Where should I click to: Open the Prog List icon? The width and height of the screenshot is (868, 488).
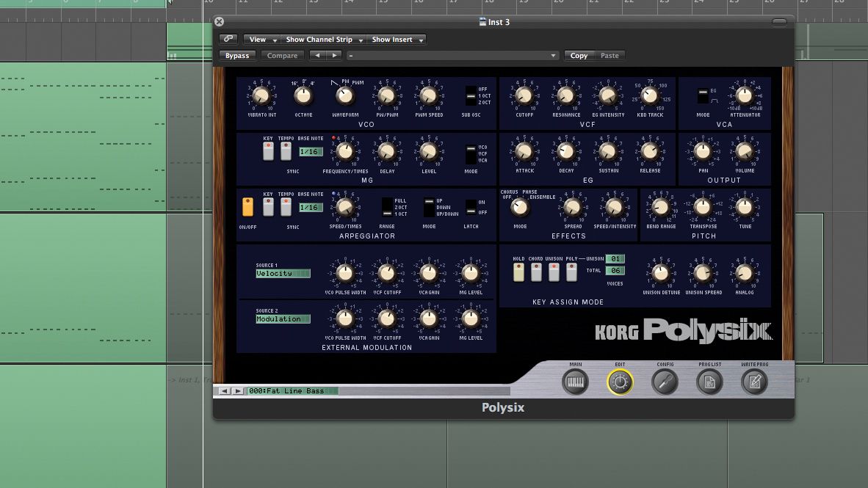coord(709,382)
